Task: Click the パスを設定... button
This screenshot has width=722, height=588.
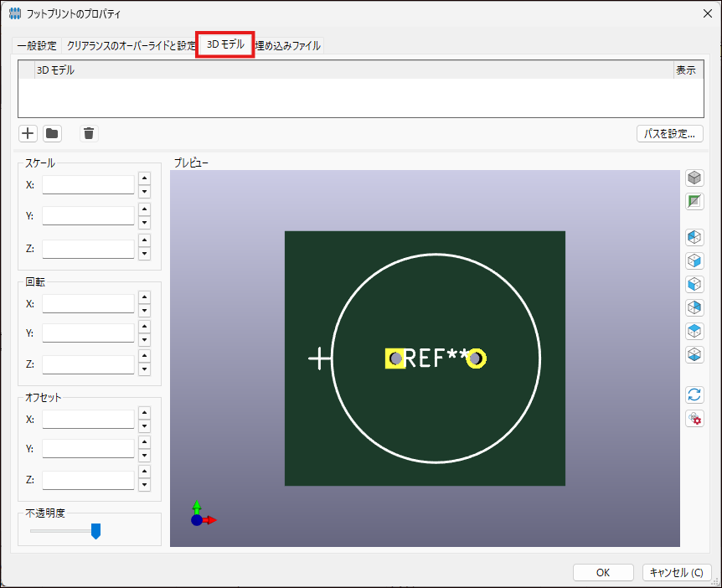Action: [669, 133]
